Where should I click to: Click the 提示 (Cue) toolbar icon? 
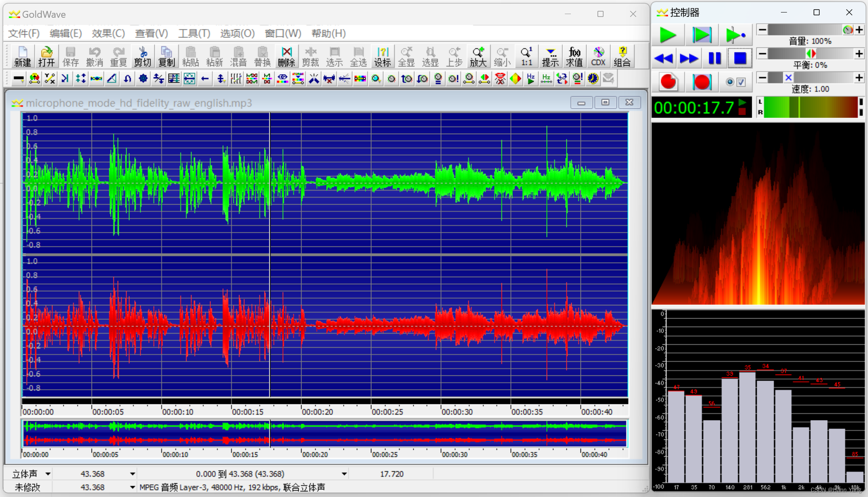(550, 56)
